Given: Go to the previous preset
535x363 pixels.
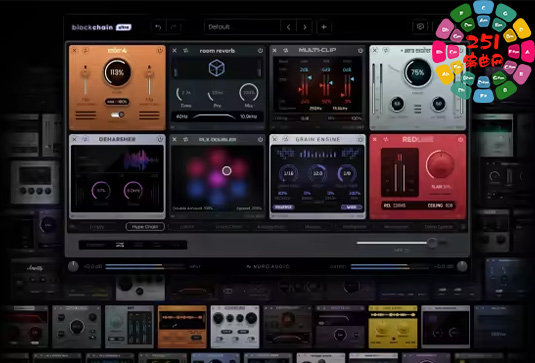Looking at the screenshot, I should pos(288,27).
